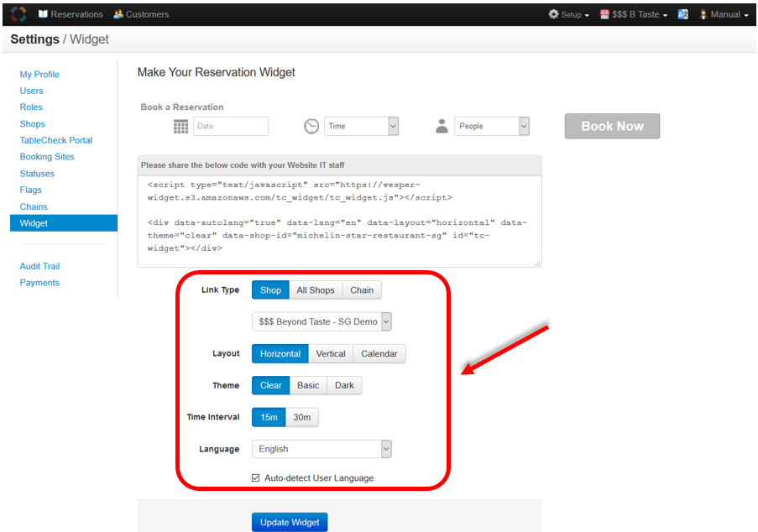
Task: Select All Shops link type
Action: [x=316, y=290]
